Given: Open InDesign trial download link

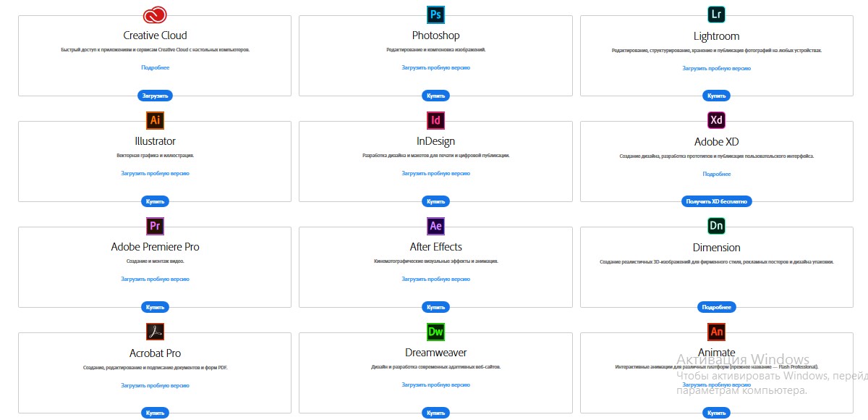Looking at the screenshot, I should coord(435,173).
